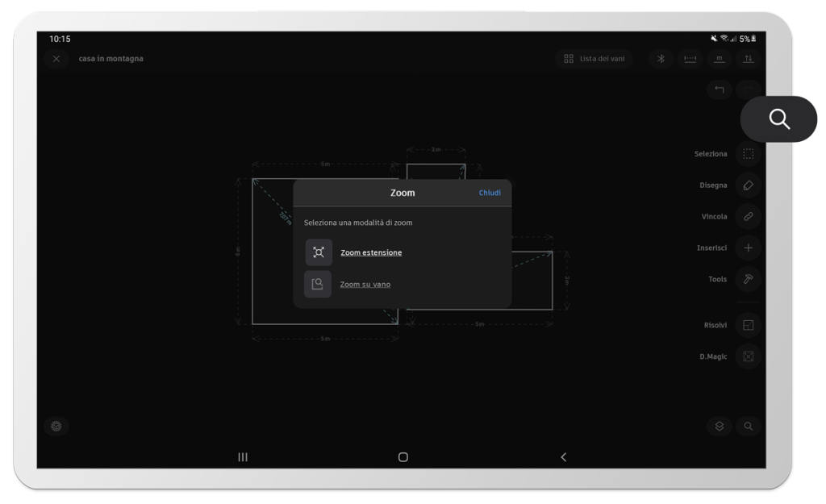
Task: Tap the small zoom magnifier at bottom right
Action: (x=748, y=426)
